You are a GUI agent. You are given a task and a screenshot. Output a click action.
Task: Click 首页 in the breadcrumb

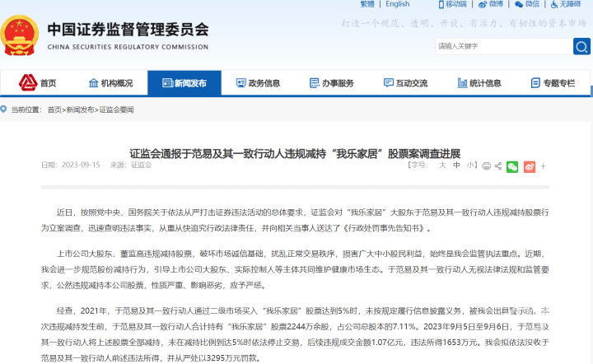pos(54,110)
